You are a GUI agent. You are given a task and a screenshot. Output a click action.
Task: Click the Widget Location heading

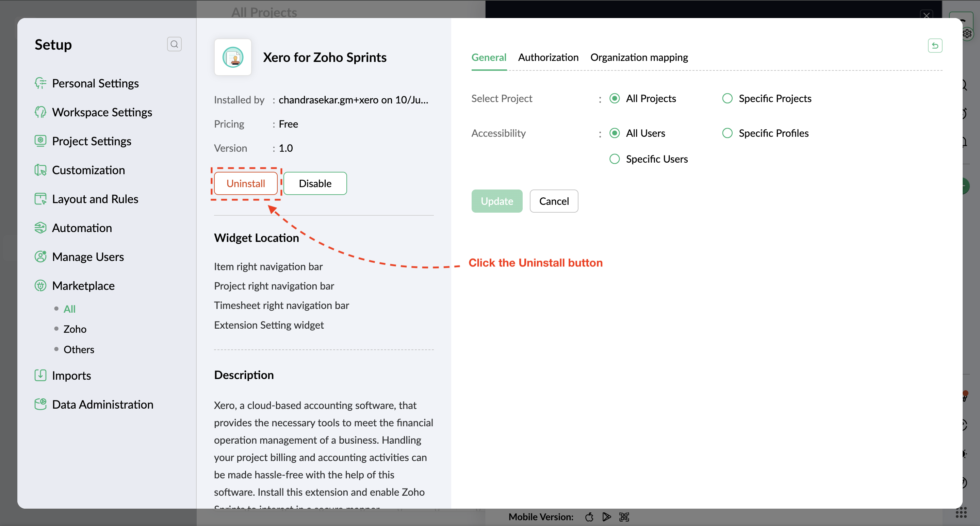(257, 238)
